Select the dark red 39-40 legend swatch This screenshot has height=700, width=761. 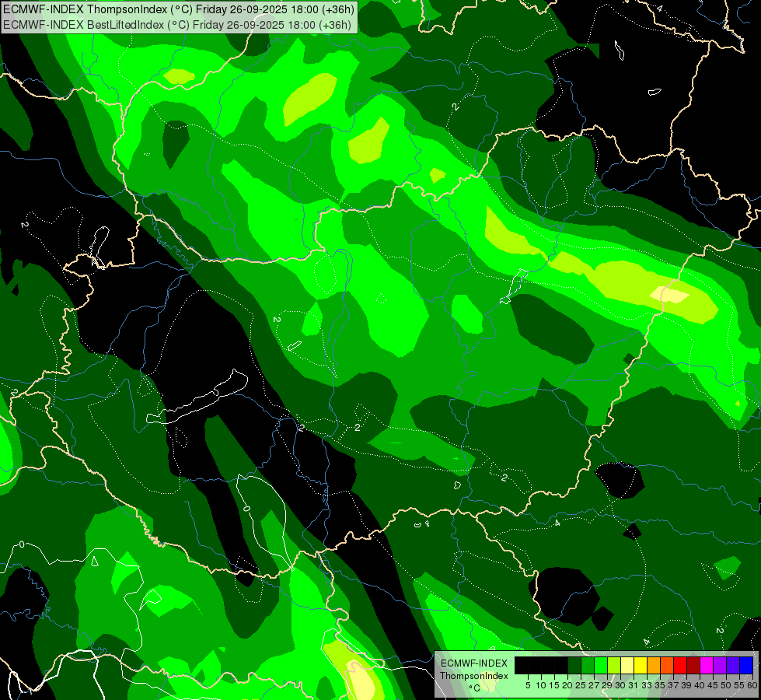693,665
